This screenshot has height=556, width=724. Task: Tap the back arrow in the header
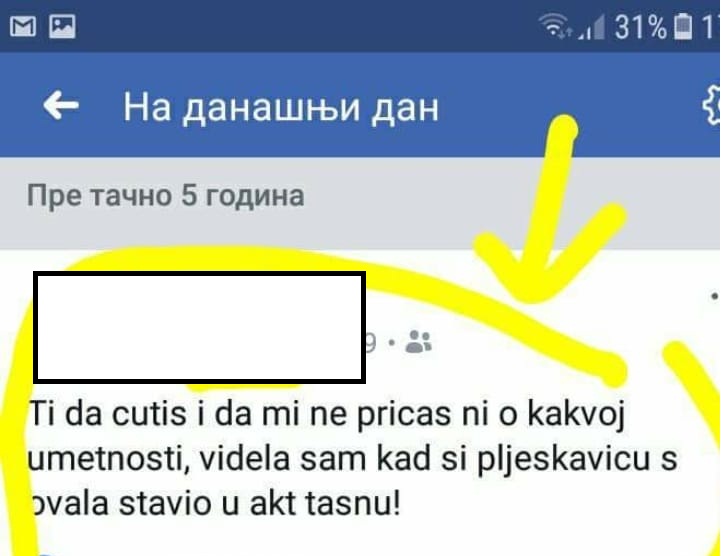point(60,106)
